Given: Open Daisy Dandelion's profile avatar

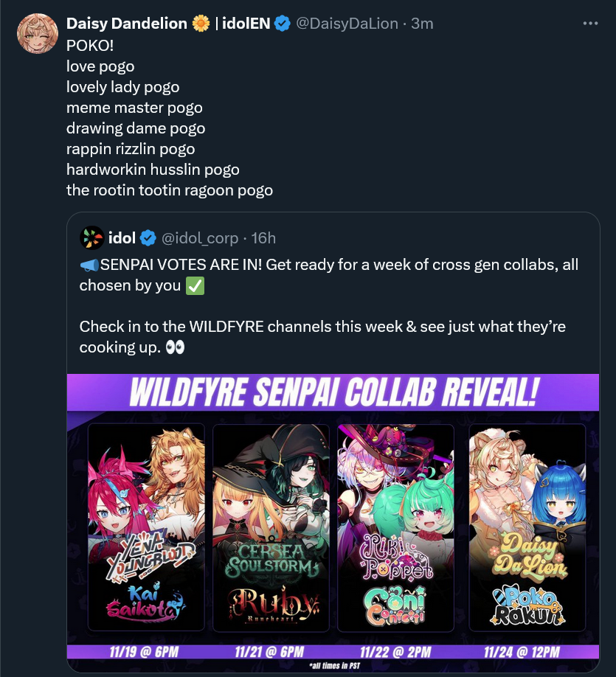Looking at the screenshot, I should 38,34.
